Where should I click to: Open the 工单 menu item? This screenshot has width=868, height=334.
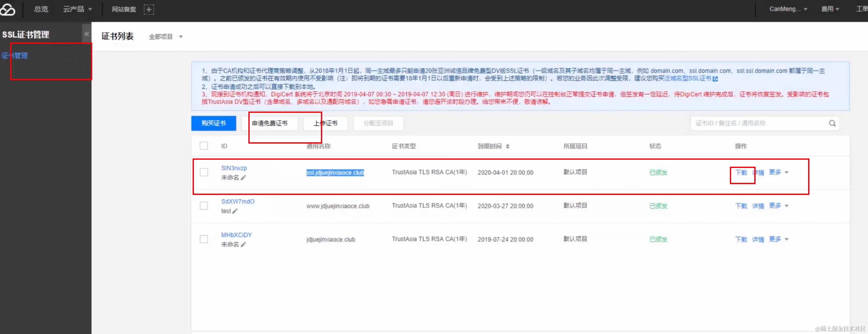tap(862, 9)
